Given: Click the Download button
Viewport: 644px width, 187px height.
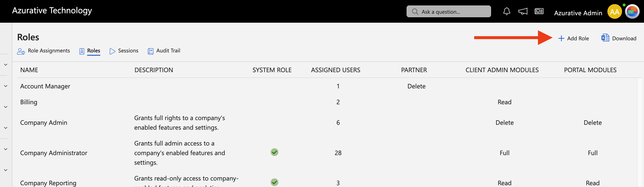Looking at the screenshot, I should tap(619, 38).
